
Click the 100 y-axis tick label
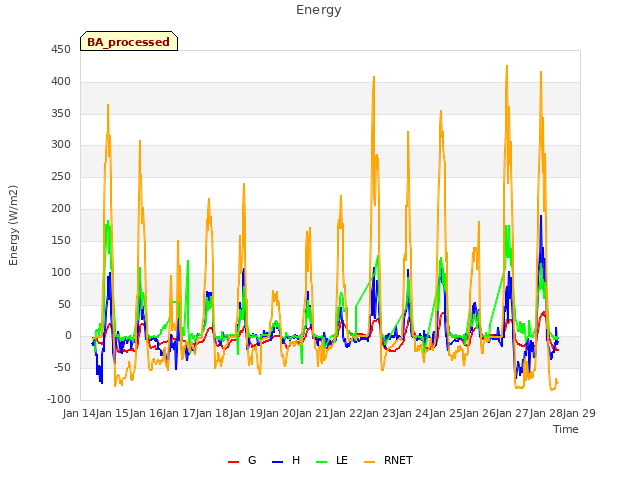click(61, 272)
